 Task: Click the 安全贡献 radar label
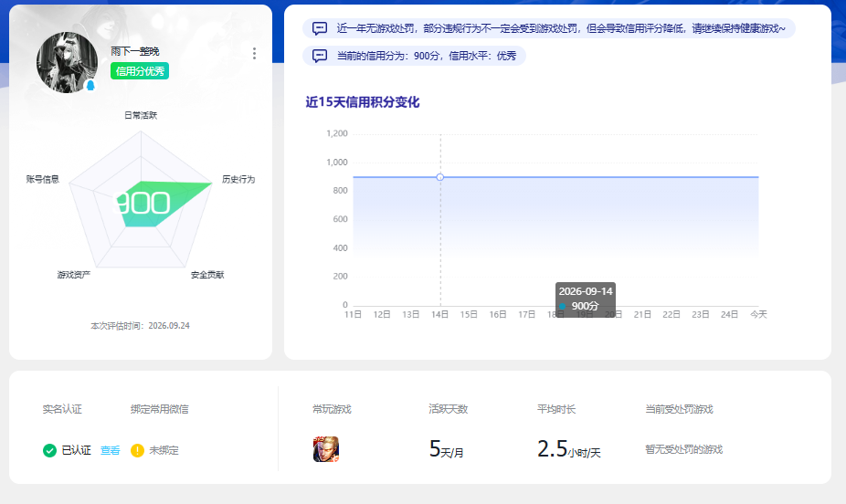pyautogui.click(x=207, y=275)
